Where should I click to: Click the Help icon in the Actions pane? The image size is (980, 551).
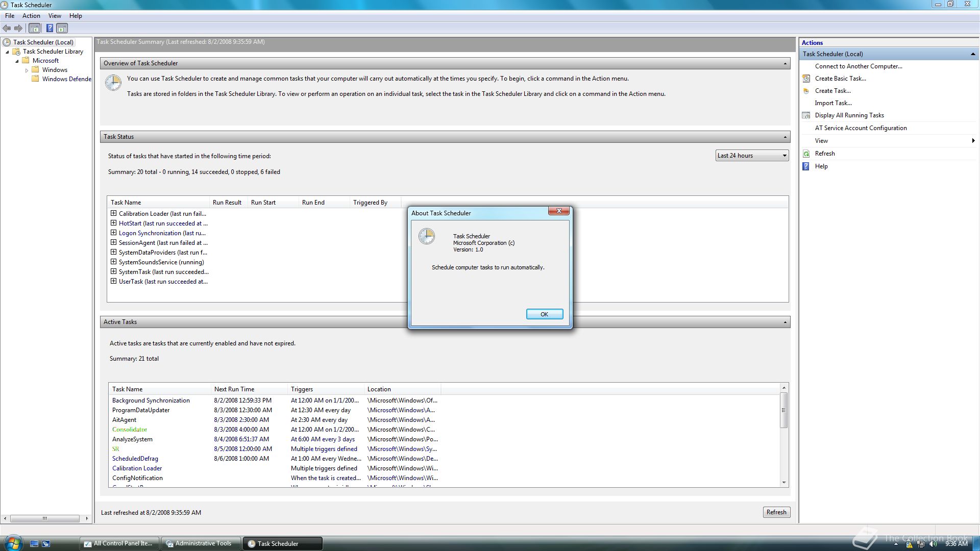[x=806, y=166]
